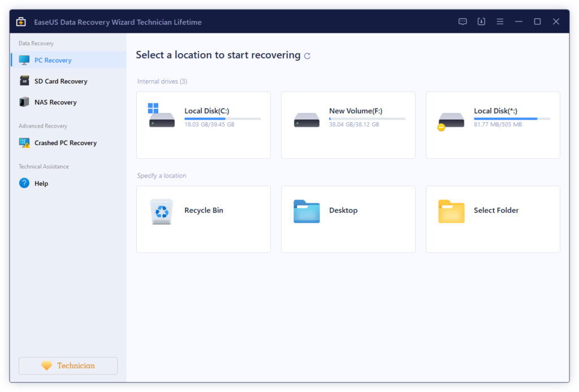Click the Local Disk(C:) usage bar
The image size is (579, 392).
click(x=223, y=119)
